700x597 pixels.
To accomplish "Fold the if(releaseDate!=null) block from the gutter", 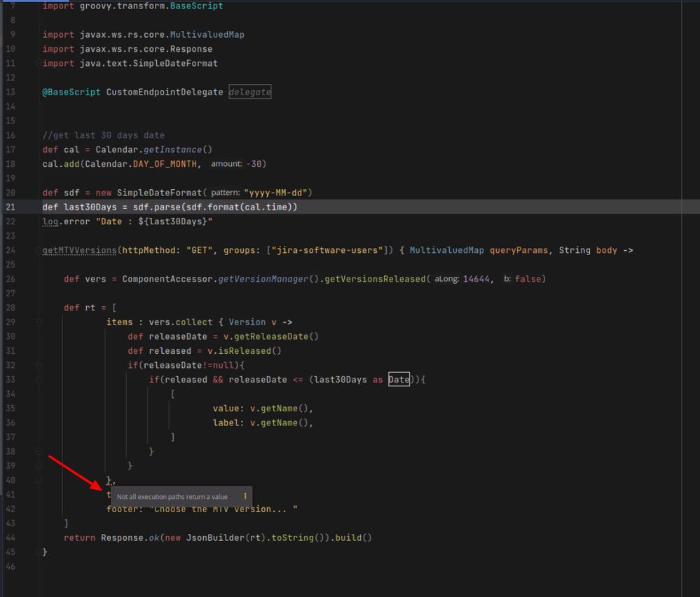I will pyautogui.click(x=39, y=365).
